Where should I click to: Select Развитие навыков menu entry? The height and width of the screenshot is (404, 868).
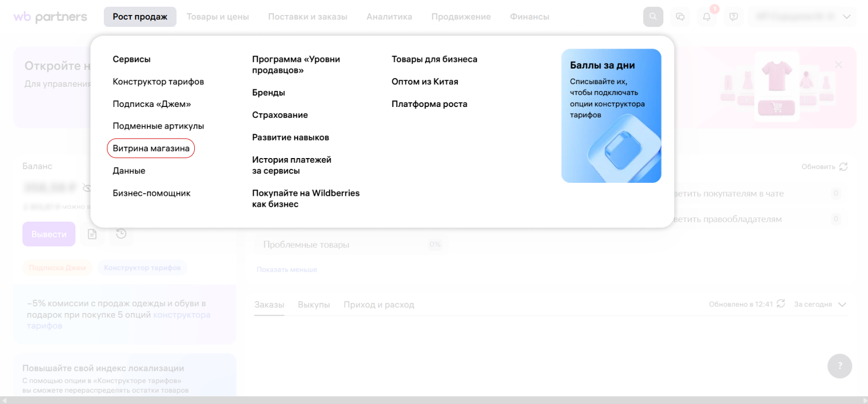point(290,137)
